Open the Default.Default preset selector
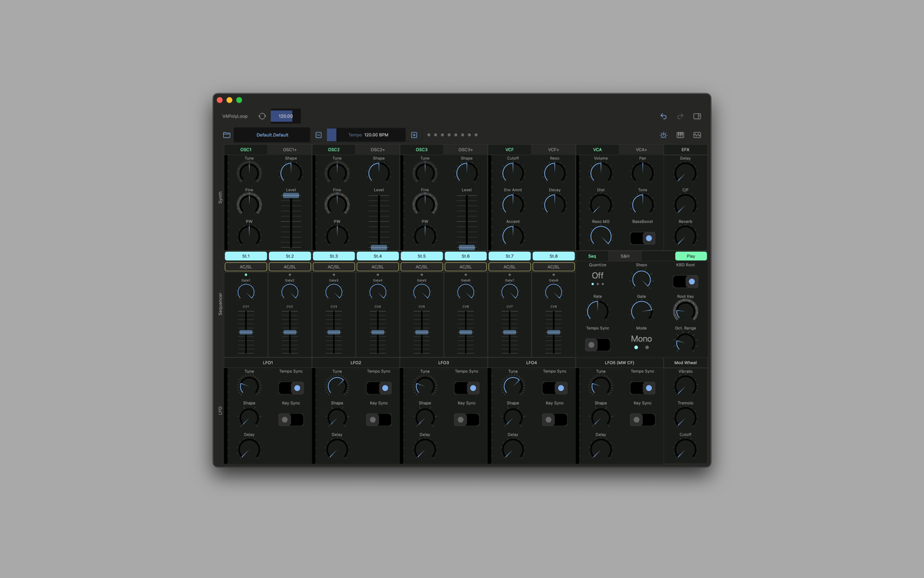 pos(272,135)
